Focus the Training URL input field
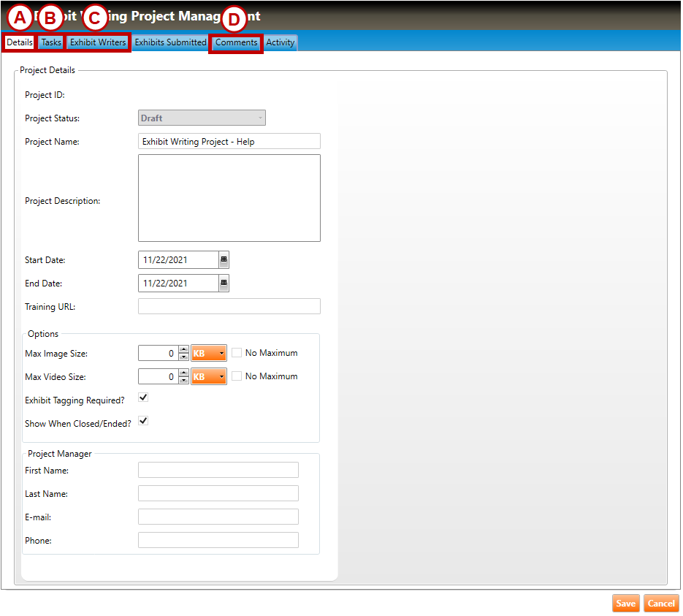Viewport: 683px width, 616px height. (x=229, y=306)
